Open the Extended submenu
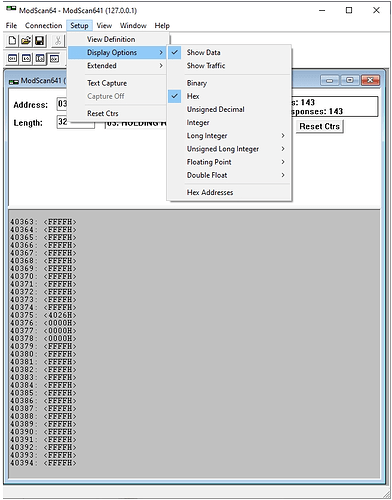 (117, 66)
